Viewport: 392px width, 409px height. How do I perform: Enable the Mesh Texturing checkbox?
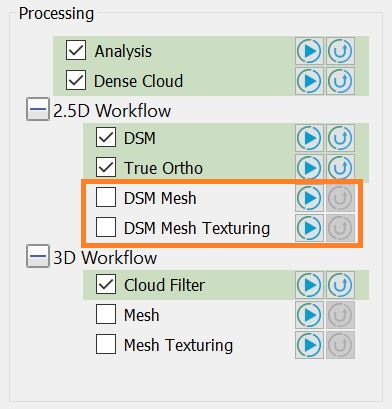click(106, 344)
